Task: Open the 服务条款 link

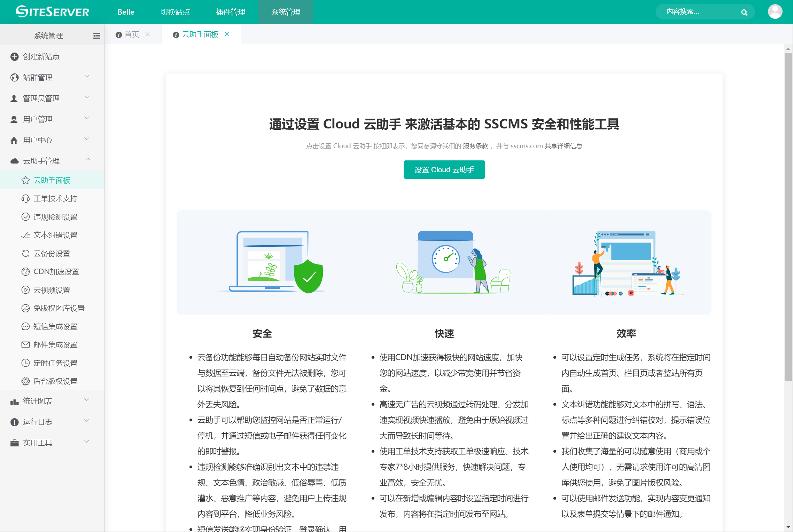Action: [475, 146]
